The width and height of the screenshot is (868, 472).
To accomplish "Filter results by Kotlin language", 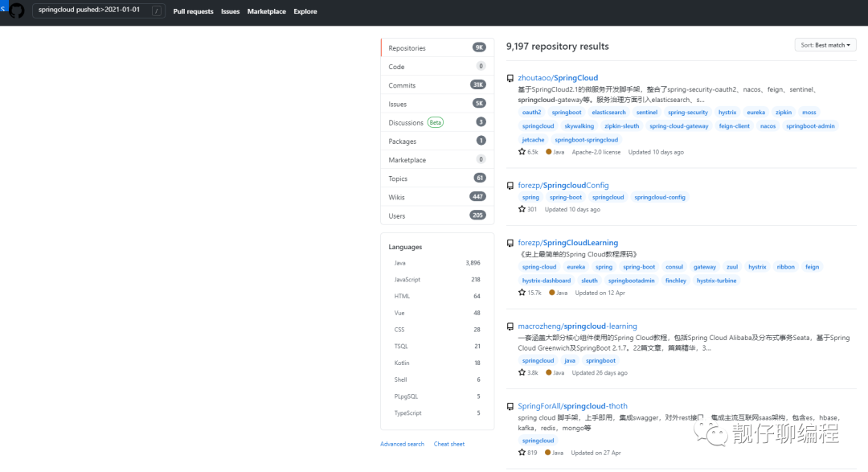I will point(436,363).
